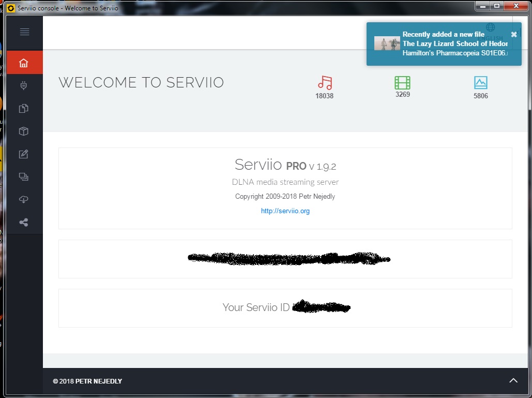Click the scroll-to-top chevron in footer
The width and height of the screenshot is (532, 398).
513,380
